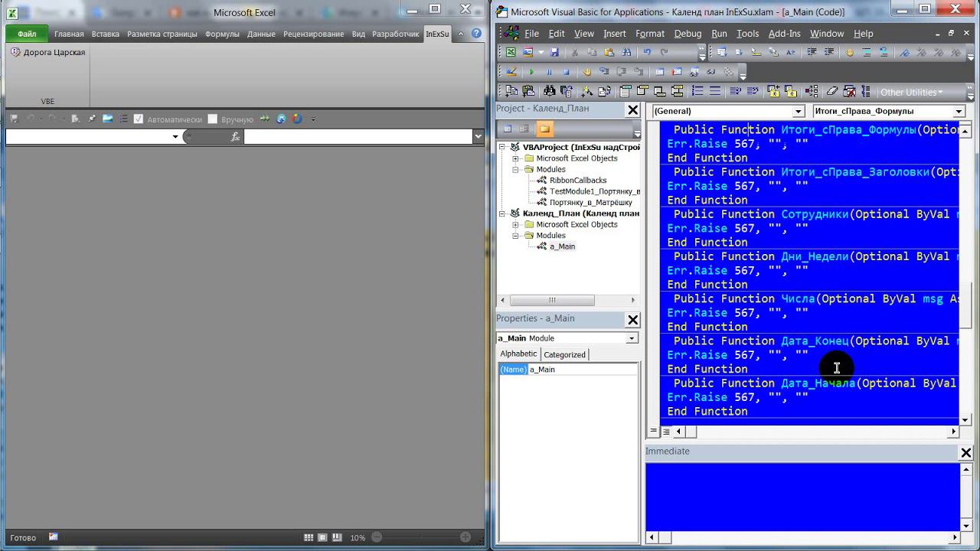The width and height of the screenshot is (980, 551).
Task: Toggle Folders view in Project panel
Action: point(544,129)
